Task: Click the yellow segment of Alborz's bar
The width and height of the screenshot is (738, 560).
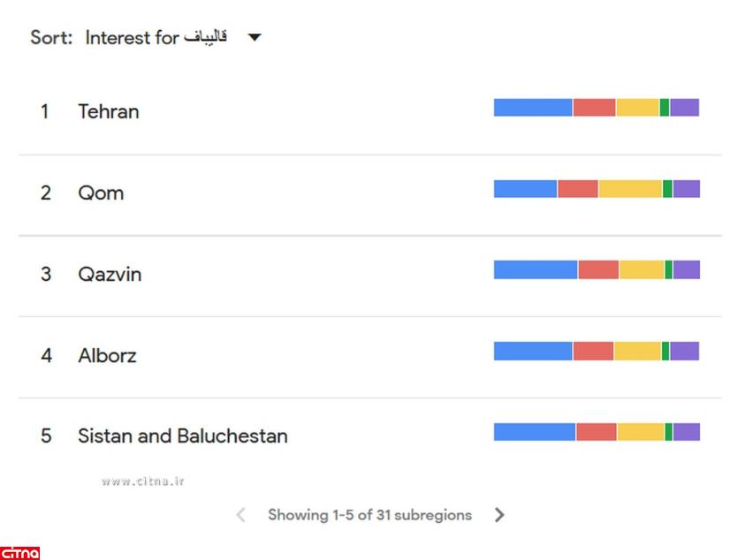Action: tap(637, 352)
